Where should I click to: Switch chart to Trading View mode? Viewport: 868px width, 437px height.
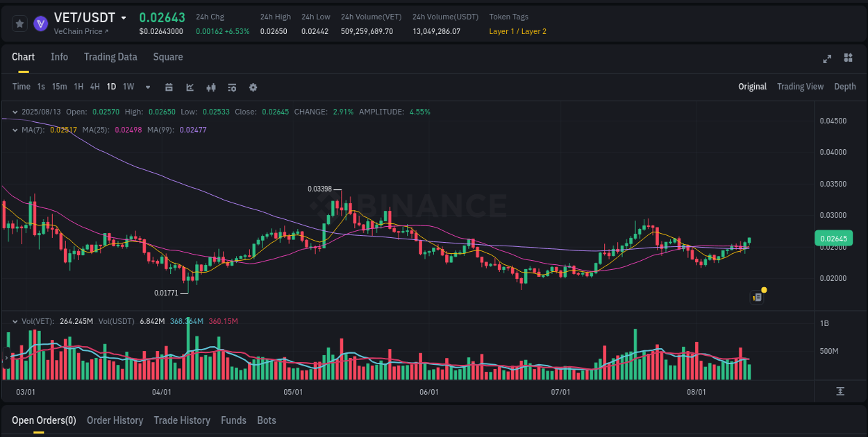(800, 87)
